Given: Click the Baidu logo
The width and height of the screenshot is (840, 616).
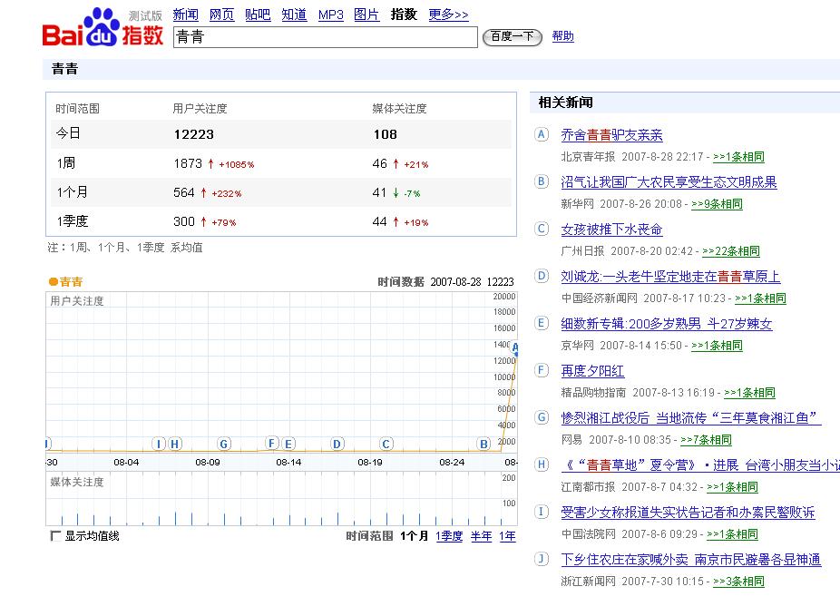Looking at the screenshot, I should [x=103, y=28].
